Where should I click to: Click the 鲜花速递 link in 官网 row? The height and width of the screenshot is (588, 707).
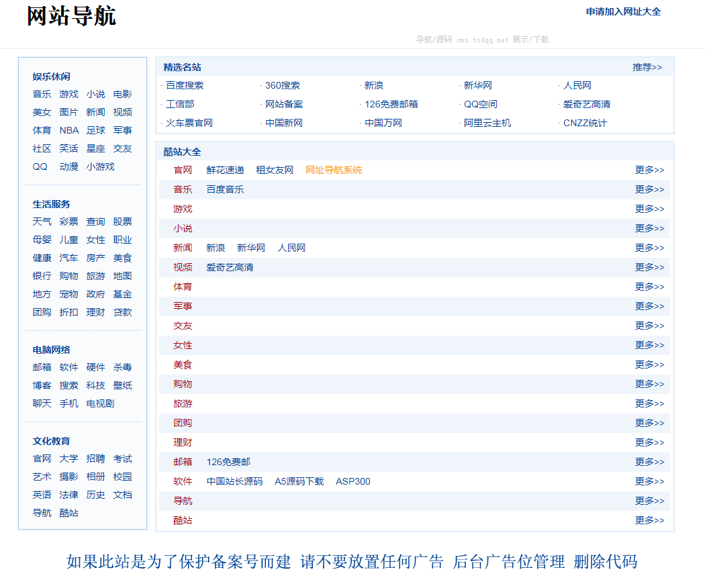pyautogui.click(x=225, y=170)
